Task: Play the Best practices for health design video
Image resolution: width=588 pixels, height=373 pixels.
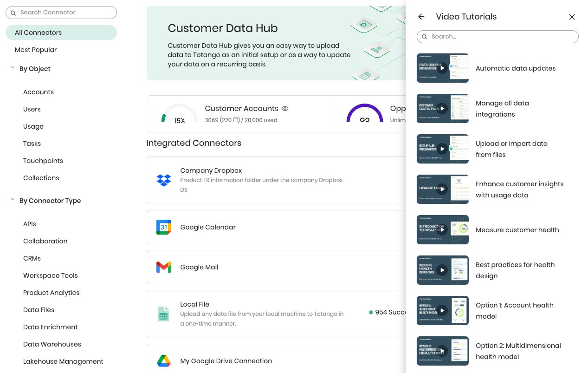Action: [x=442, y=270]
